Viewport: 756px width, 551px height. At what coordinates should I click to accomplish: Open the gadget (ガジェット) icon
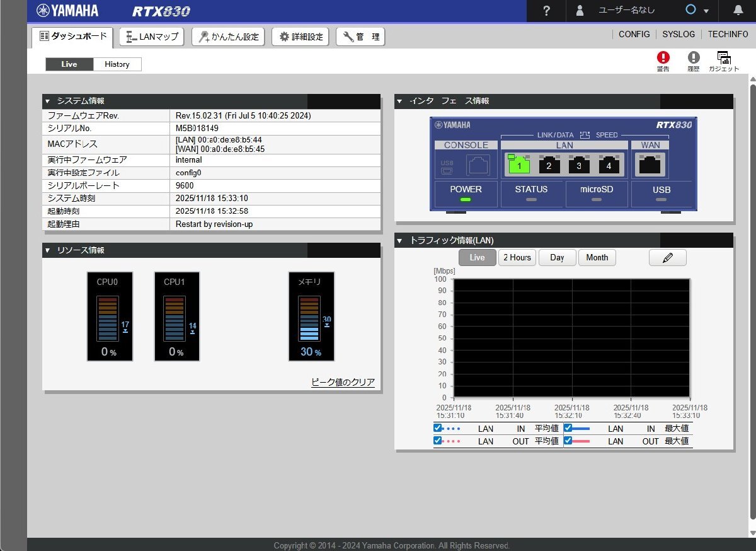tap(723, 58)
